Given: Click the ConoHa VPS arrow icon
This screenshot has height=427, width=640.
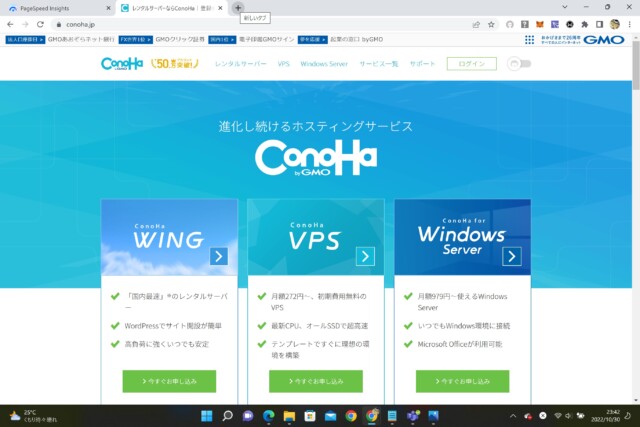Looking at the screenshot, I should click(x=365, y=256).
